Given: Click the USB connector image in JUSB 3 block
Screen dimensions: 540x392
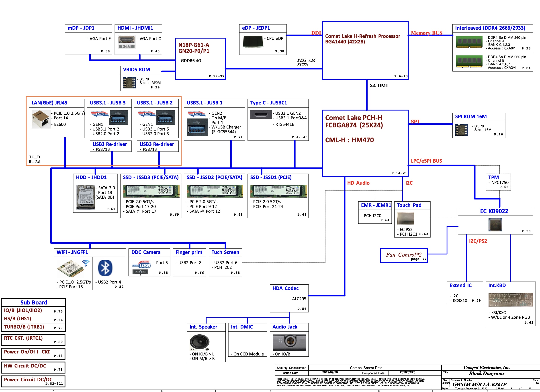Looking at the screenshot, I should pyautogui.click(x=119, y=117).
